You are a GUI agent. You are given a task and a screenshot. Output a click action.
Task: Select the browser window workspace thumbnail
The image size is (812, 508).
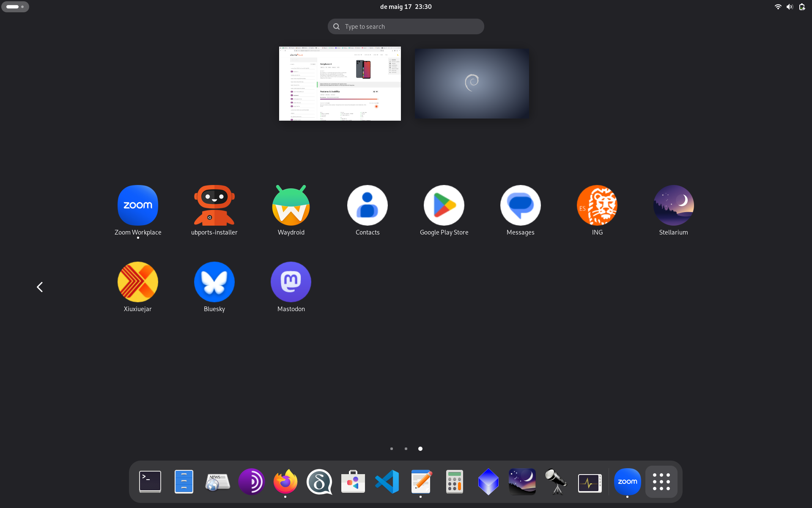340,83
